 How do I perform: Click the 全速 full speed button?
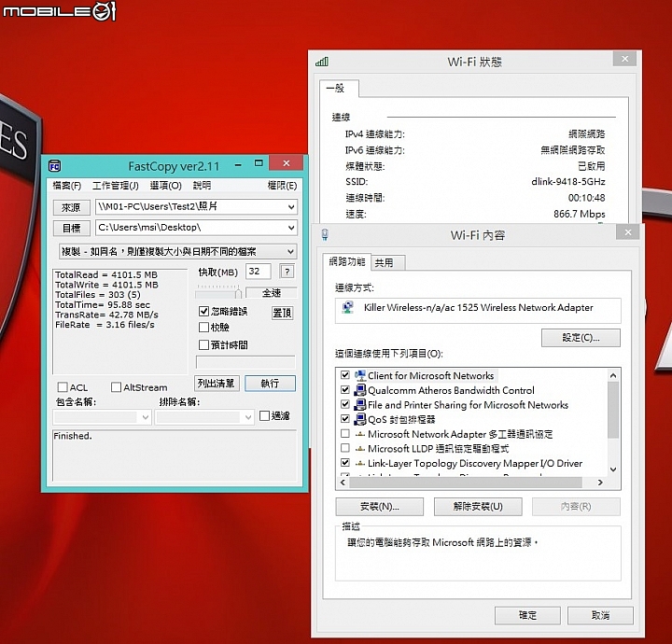click(272, 293)
